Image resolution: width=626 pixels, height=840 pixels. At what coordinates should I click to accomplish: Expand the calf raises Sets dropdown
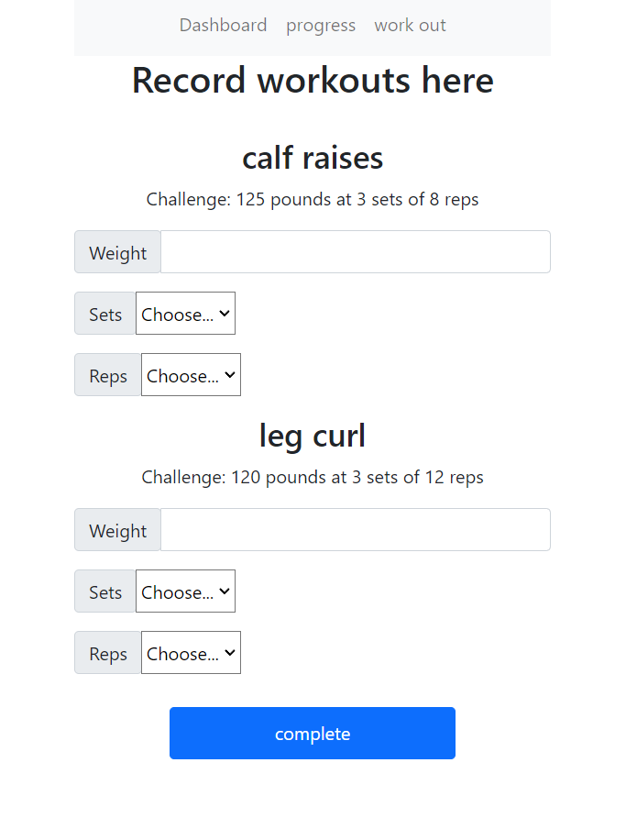click(185, 314)
